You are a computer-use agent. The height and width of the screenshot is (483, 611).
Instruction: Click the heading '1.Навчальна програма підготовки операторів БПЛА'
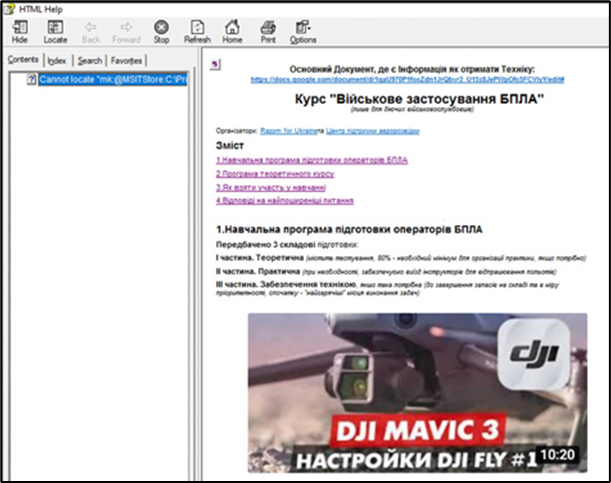(x=349, y=229)
